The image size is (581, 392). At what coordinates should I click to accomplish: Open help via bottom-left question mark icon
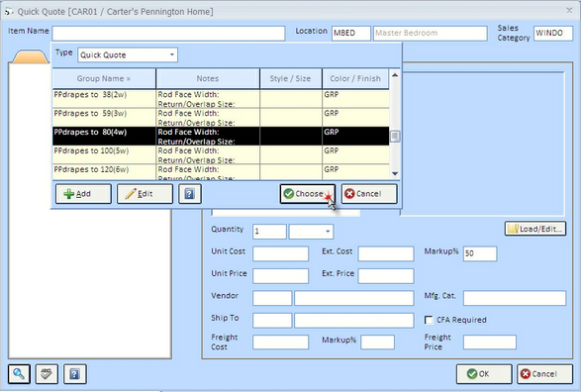click(x=75, y=374)
